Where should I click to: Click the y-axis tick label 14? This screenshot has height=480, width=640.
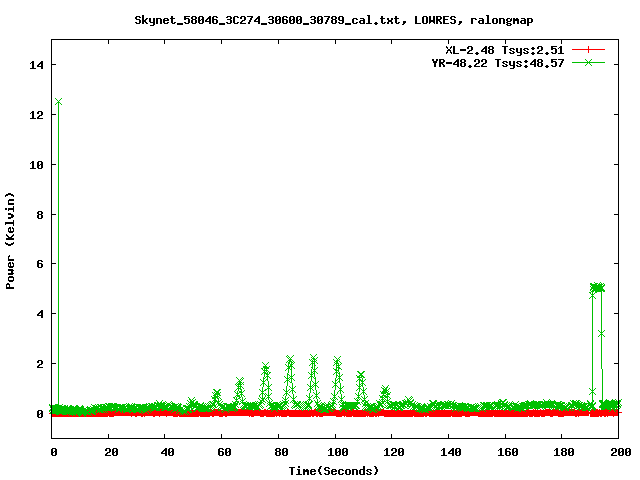pyautogui.click(x=36, y=65)
